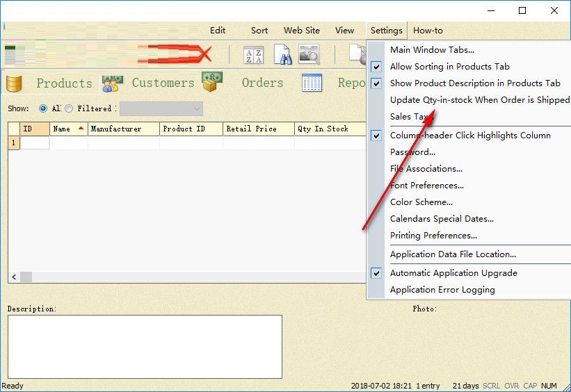Select the Filtered radio button
This screenshot has height=392, width=571.
(69, 108)
